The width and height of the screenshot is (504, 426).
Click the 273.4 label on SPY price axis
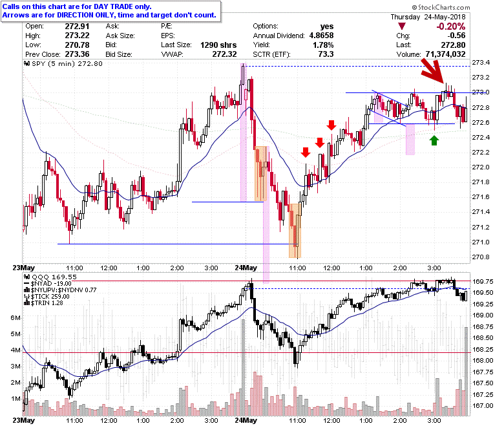point(481,62)
